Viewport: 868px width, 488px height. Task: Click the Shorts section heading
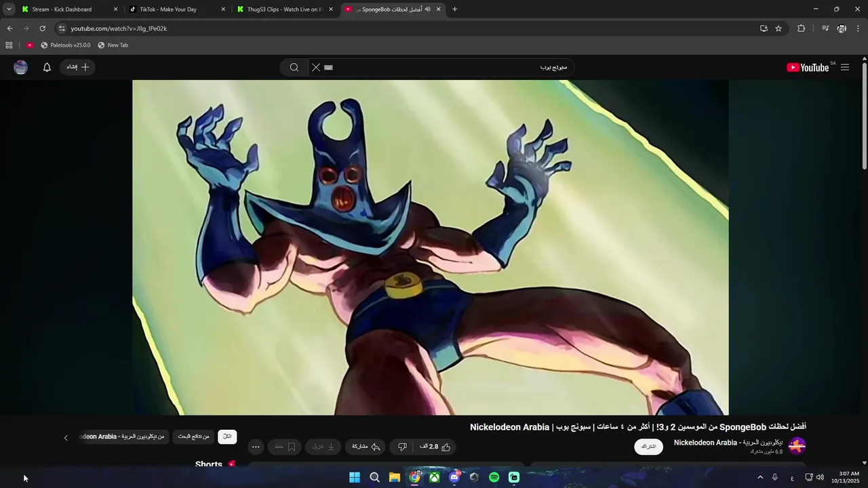(209, 464)
